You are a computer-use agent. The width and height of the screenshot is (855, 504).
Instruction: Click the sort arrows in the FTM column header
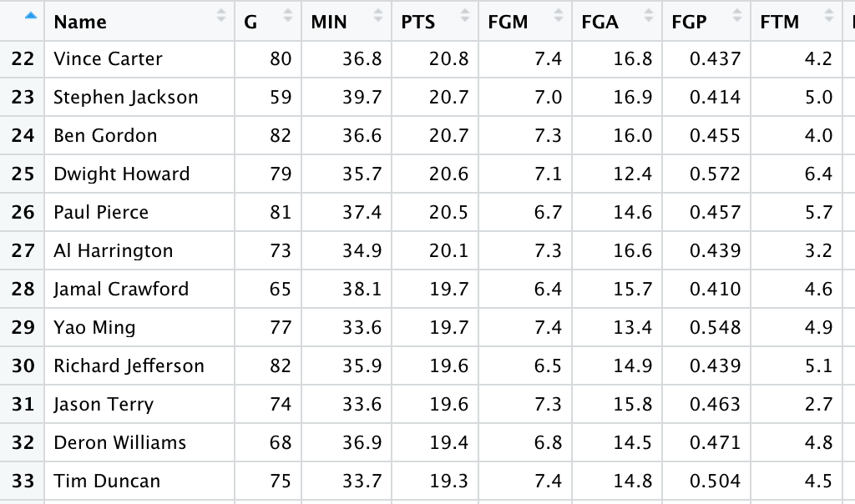tap(828, 16)
